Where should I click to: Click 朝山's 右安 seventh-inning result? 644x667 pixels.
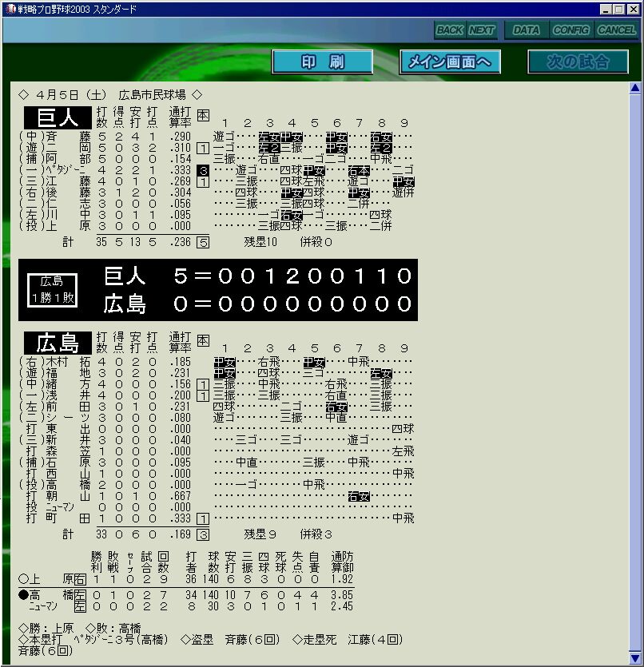click(359, 496)
